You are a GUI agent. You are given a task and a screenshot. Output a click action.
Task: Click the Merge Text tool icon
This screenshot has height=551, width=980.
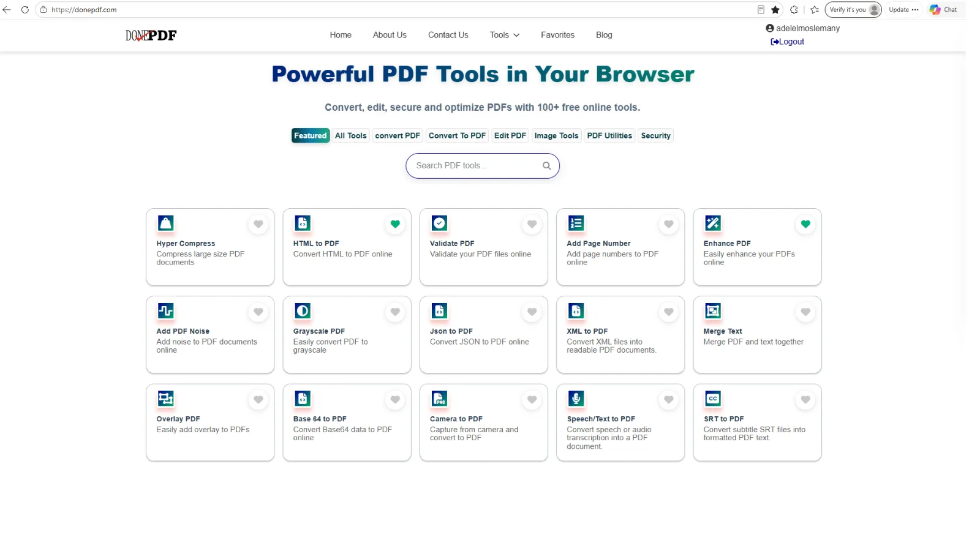tap(713, 310)
